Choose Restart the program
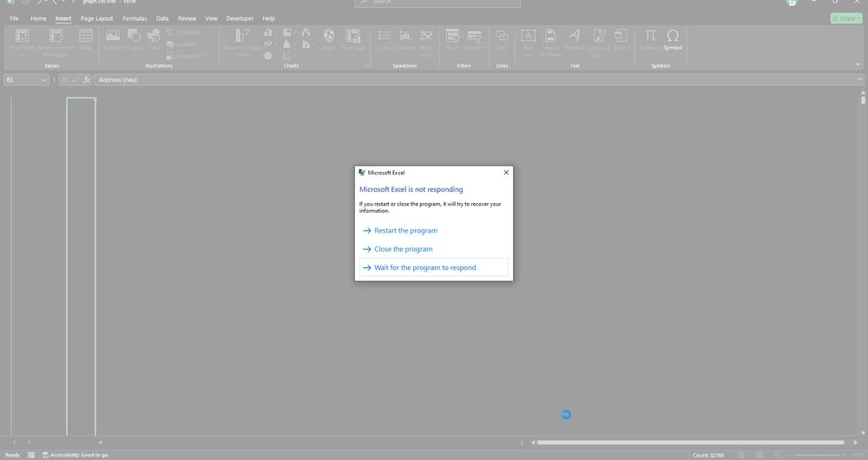This screenshot has width=868, height=460. (x=433, y=230)
